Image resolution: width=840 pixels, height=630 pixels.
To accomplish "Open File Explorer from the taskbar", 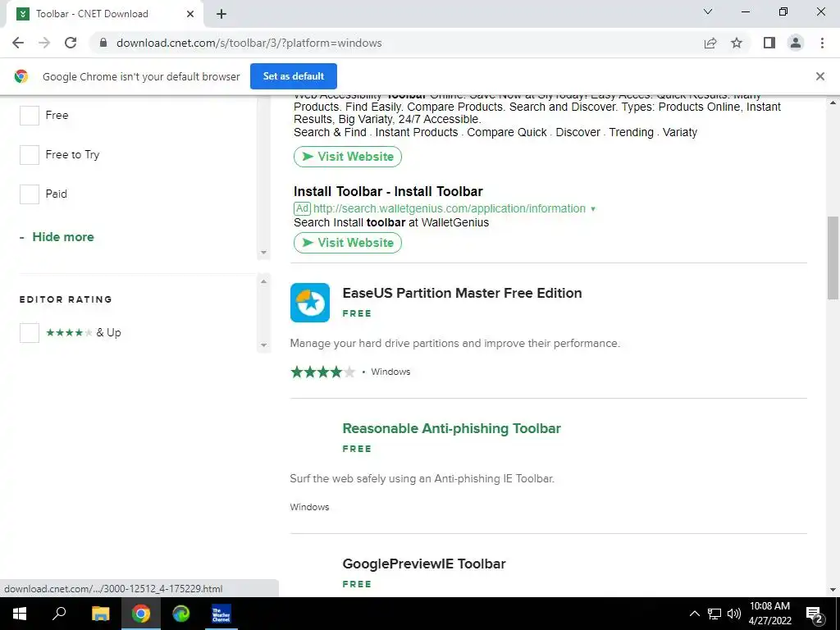I will click(x=100, y=614).
